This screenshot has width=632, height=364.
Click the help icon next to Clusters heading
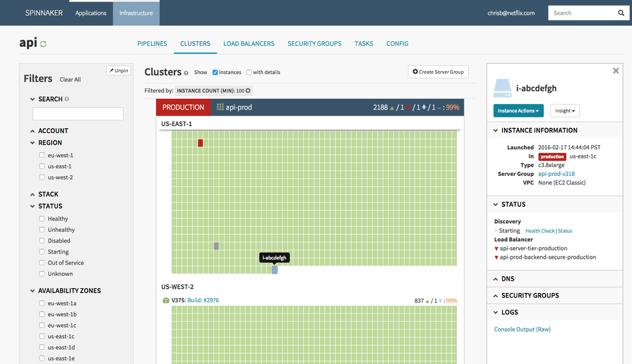(186, 73)
